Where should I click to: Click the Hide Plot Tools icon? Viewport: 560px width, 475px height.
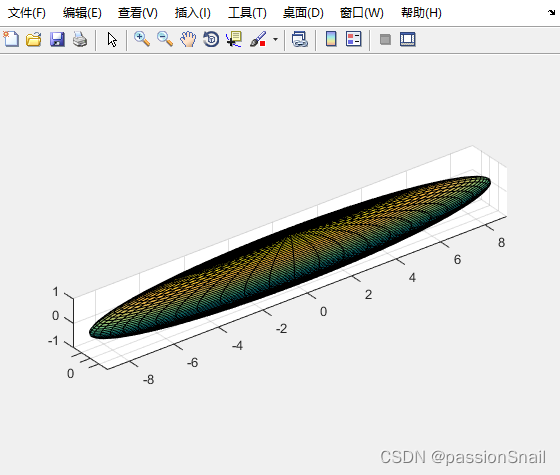tap(385, 39)
